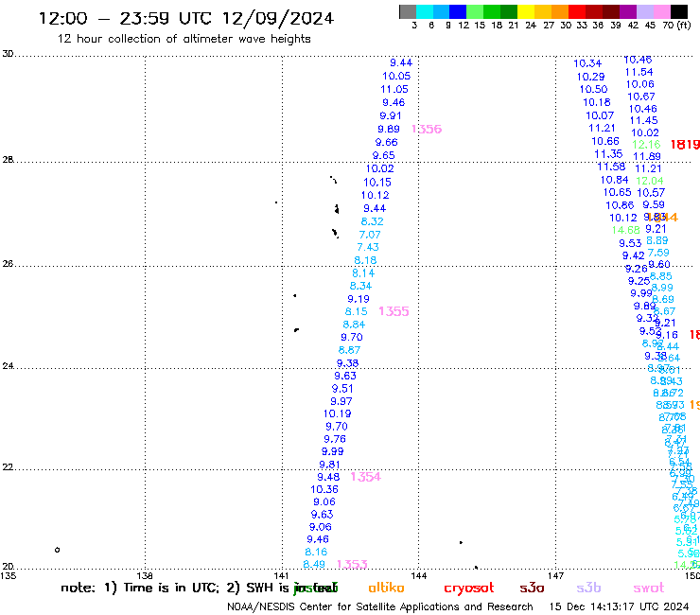
Task: Select wave height value 10.15
Action: pos(377,183)
